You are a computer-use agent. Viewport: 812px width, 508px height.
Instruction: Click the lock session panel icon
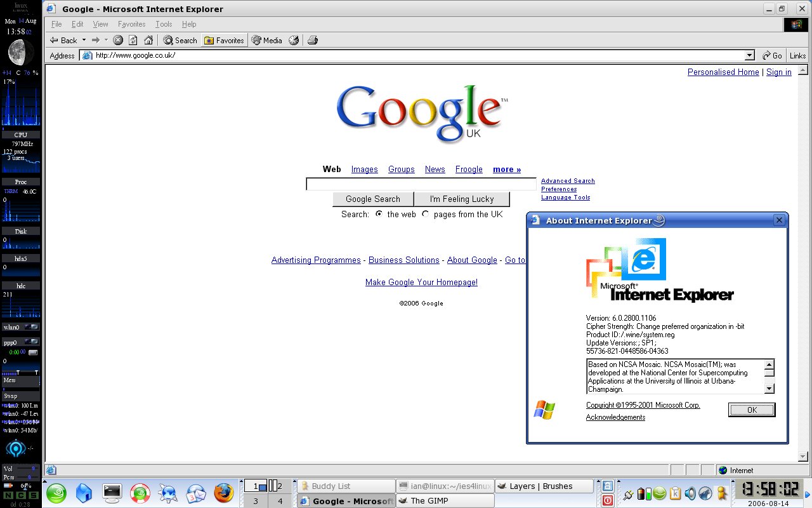pyautogui.click(x=607, y=486)
